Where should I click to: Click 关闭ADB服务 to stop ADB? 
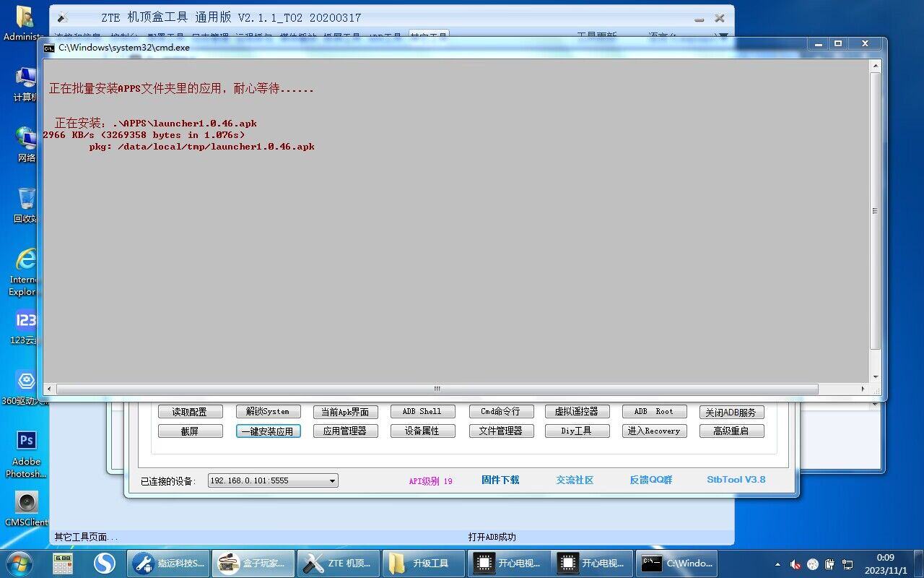tap(731, 412)
